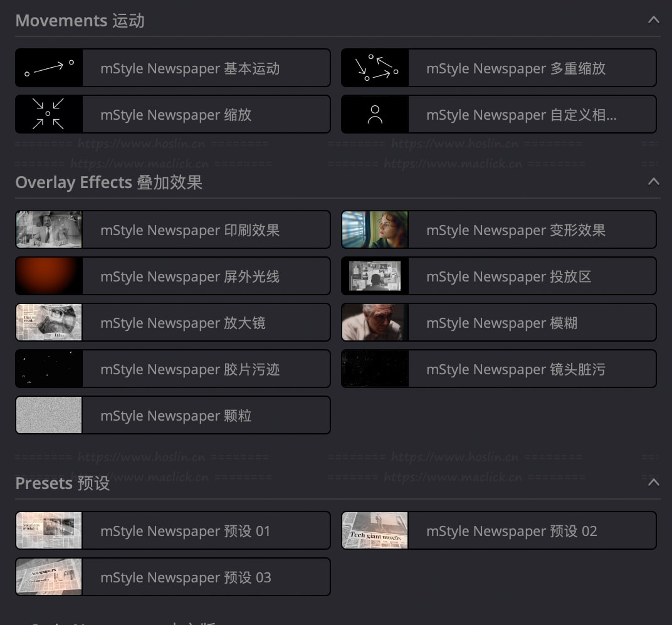Click the 预设 02 preset thumbnail
The height and width of the screenshot is (625, 672).
(x=375, y=530)
